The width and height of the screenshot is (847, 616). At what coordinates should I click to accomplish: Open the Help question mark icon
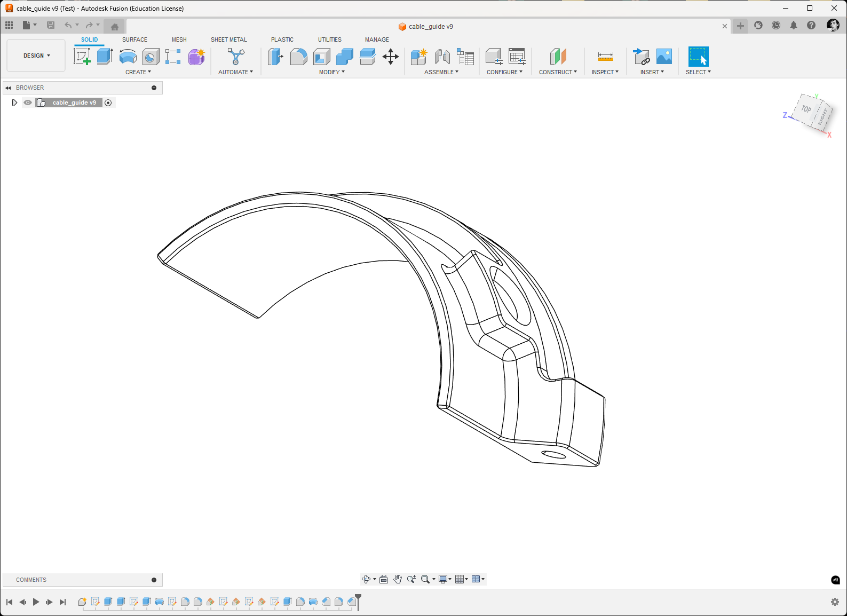(811, 25)
